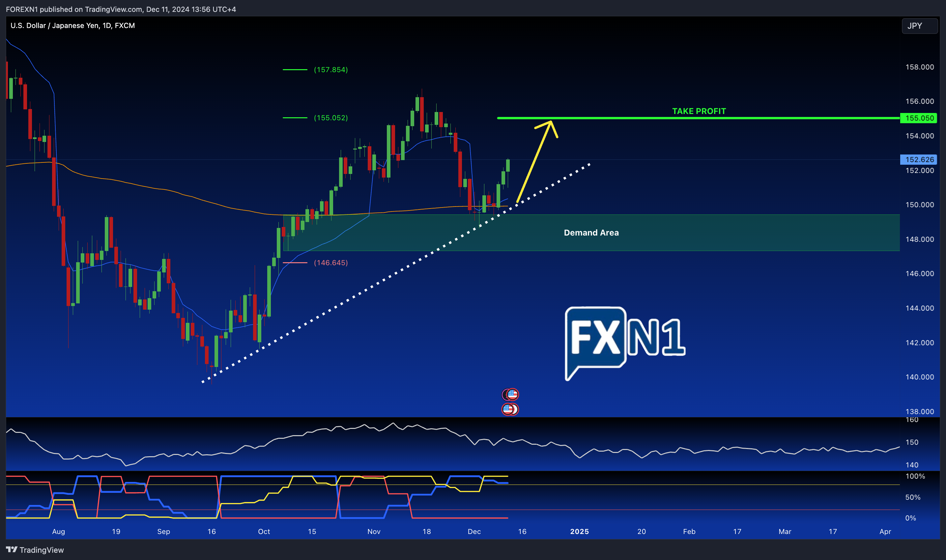Click the Oct date axis label
The width and height of the screenshot is (946, 560).
pos(264,531)
